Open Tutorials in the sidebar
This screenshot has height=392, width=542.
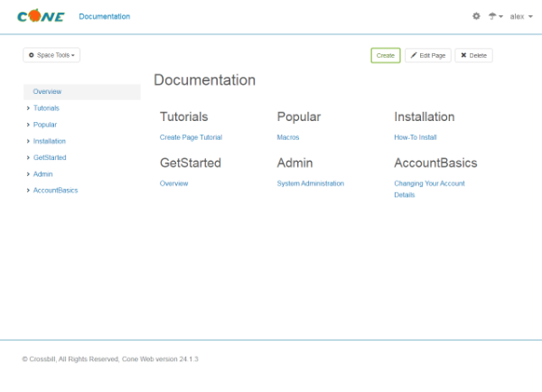click(x=46, y=108)
